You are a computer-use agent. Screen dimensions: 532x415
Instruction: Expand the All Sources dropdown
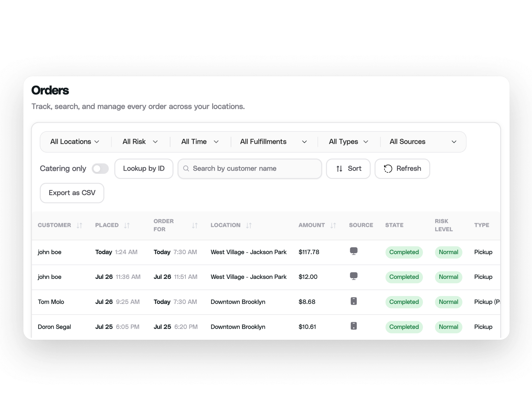[423, 142]
